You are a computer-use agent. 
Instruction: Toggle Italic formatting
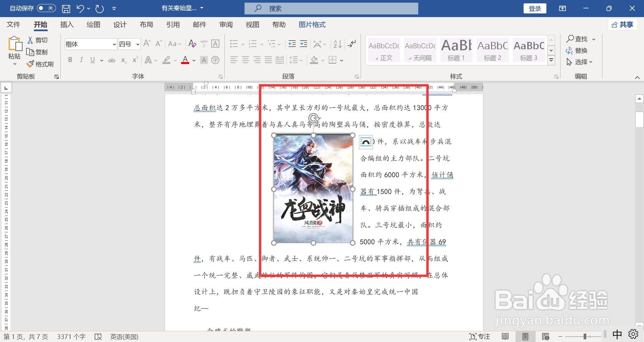[x=82, y=60]
